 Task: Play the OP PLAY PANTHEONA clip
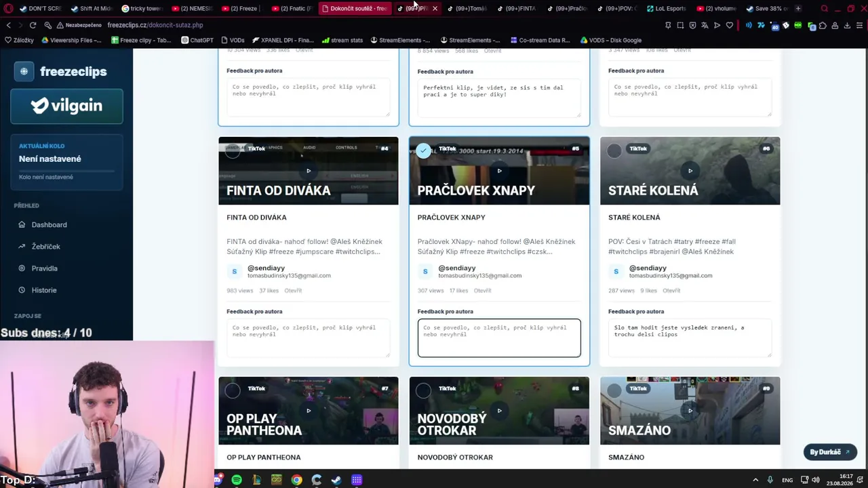pyautogui.click(x=309, y=411)
